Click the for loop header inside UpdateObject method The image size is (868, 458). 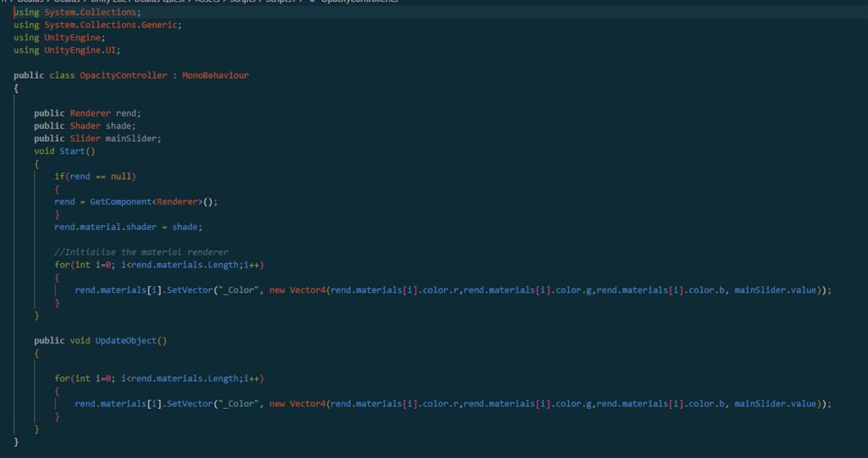point(159,378)
